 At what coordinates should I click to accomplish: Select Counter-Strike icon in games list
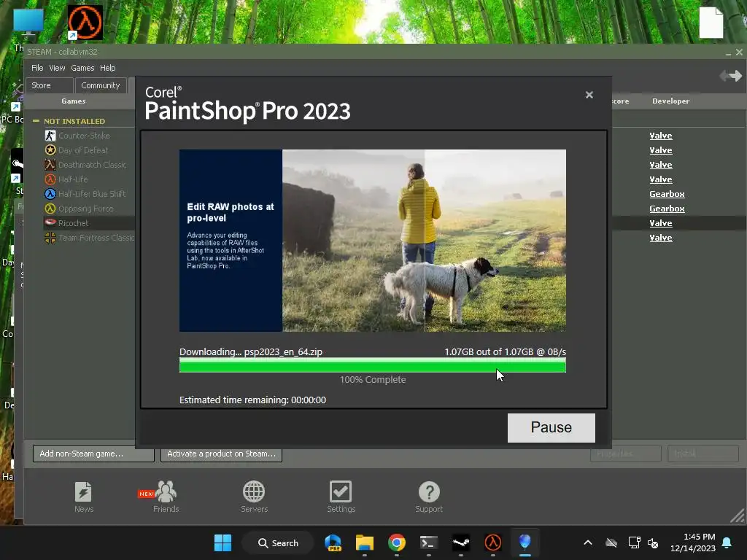click(50, 136)
